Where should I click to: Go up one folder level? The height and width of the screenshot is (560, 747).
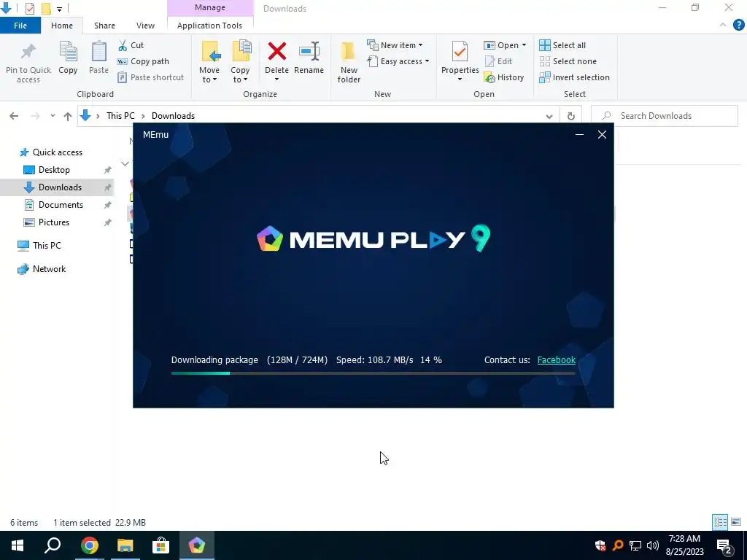point(68,116)
